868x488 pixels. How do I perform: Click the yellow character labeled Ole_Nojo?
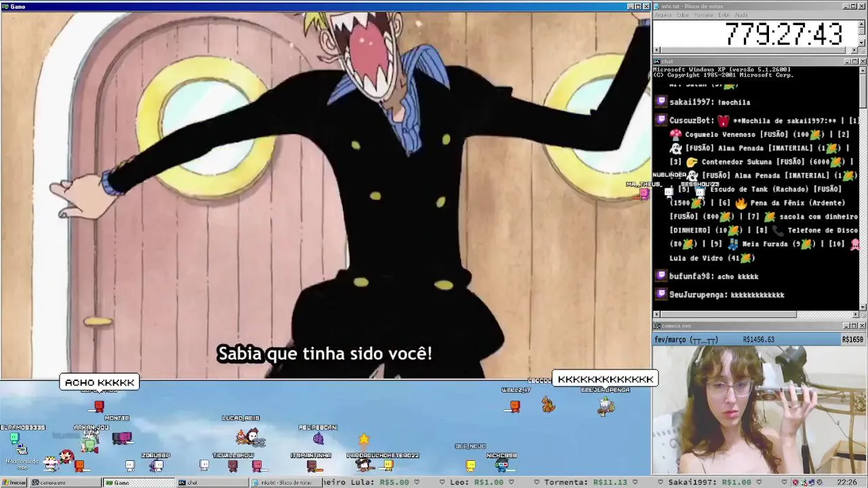tap(471, 465)
